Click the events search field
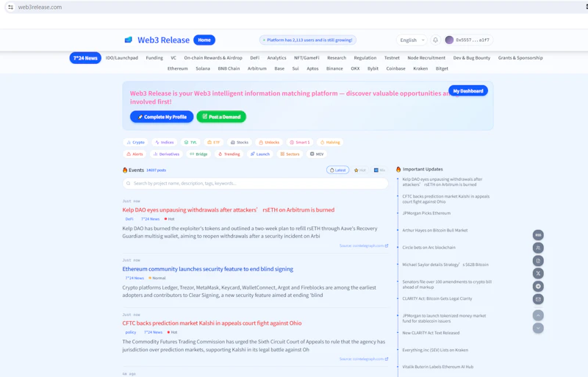The image size is (588, 377). click(255, 184)
